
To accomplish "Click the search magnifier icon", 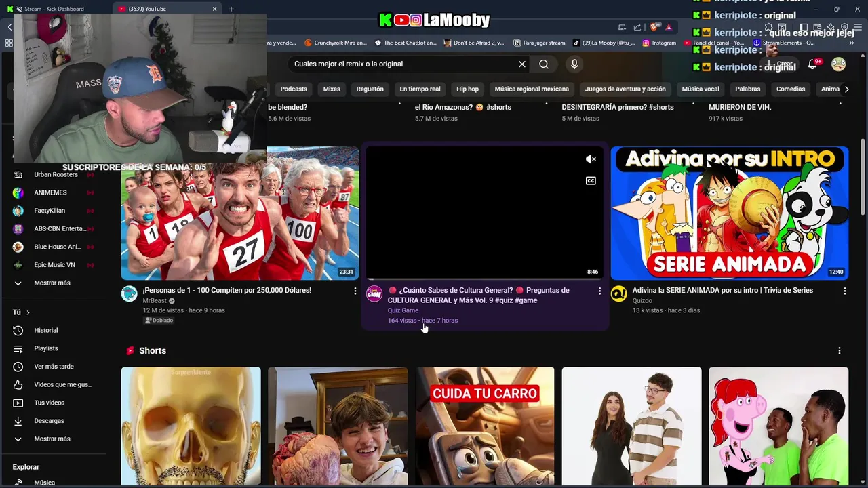I will point(544,64).
